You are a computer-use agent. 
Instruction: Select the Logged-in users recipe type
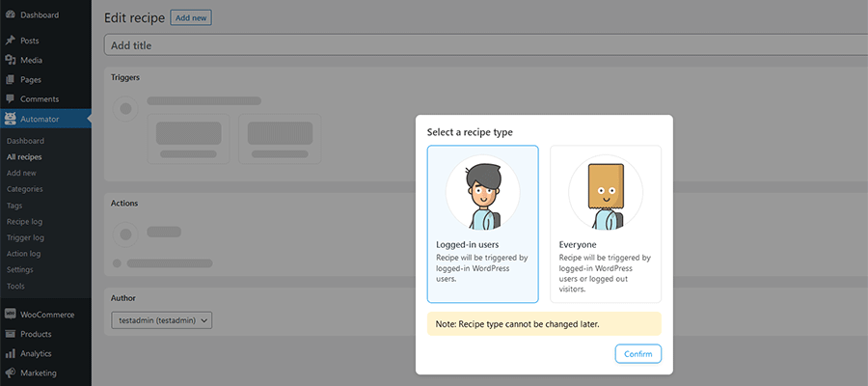tap(482, 224)
